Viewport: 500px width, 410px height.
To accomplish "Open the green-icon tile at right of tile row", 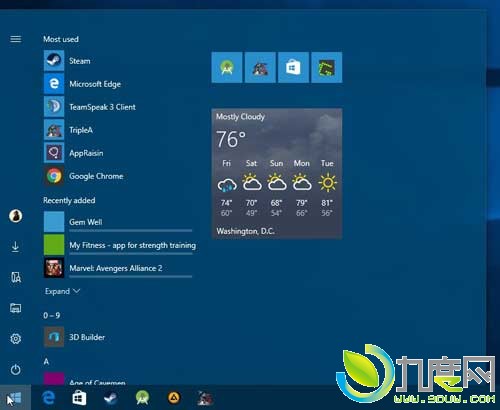I will click(327, 67).
